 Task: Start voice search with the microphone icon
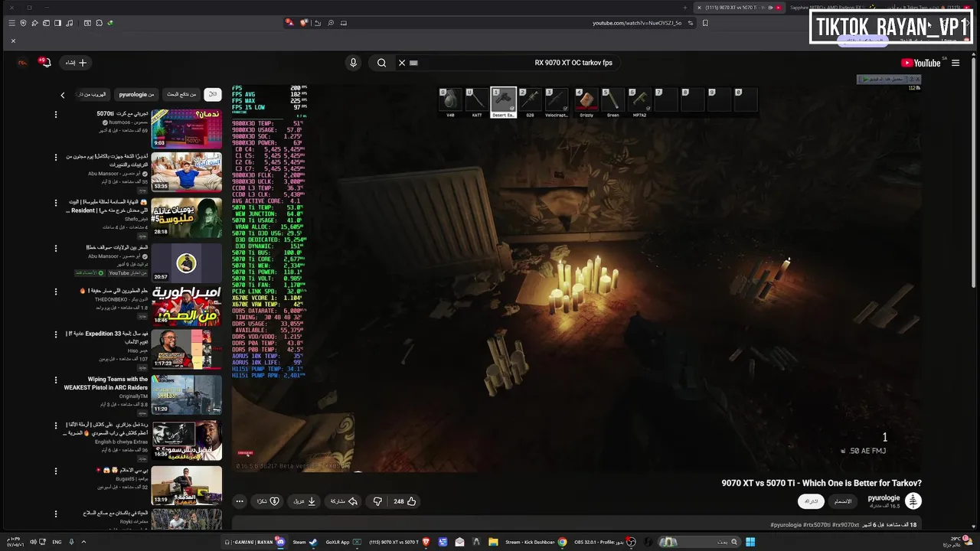[353, 63]
